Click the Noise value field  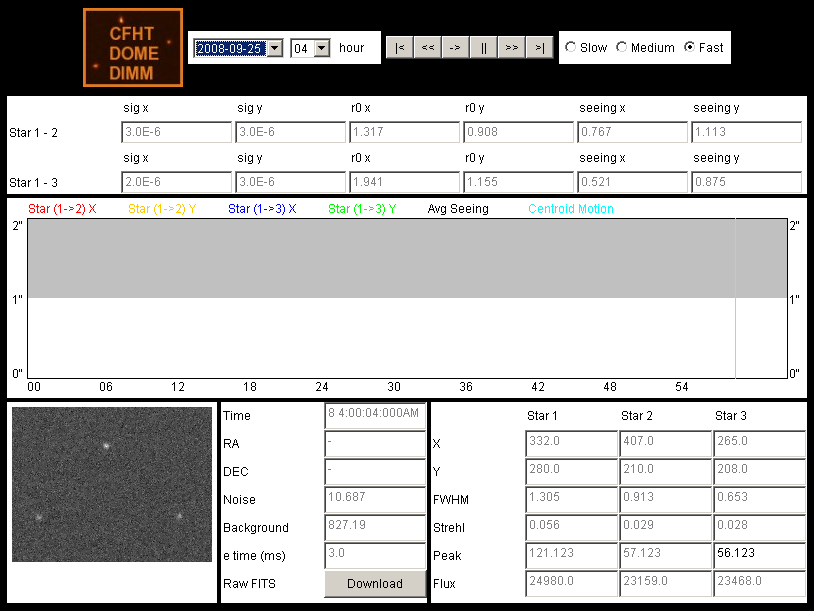(x=375, y=500)
